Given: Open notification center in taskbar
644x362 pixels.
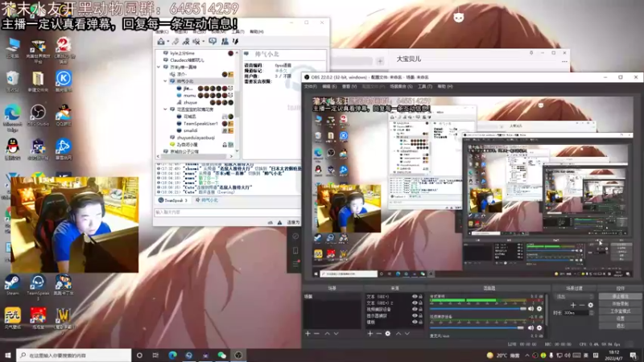Looking at the screenshot, I should click(634, 355).
